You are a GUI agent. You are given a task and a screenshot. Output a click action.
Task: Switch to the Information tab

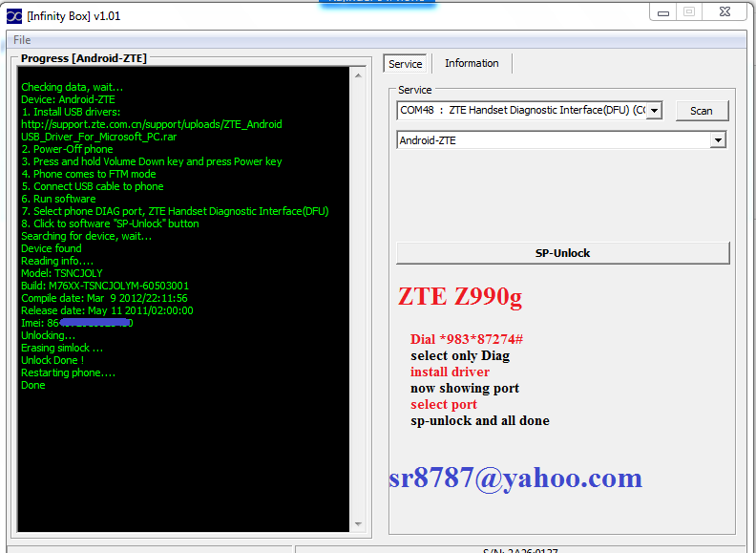coord(472,63)
